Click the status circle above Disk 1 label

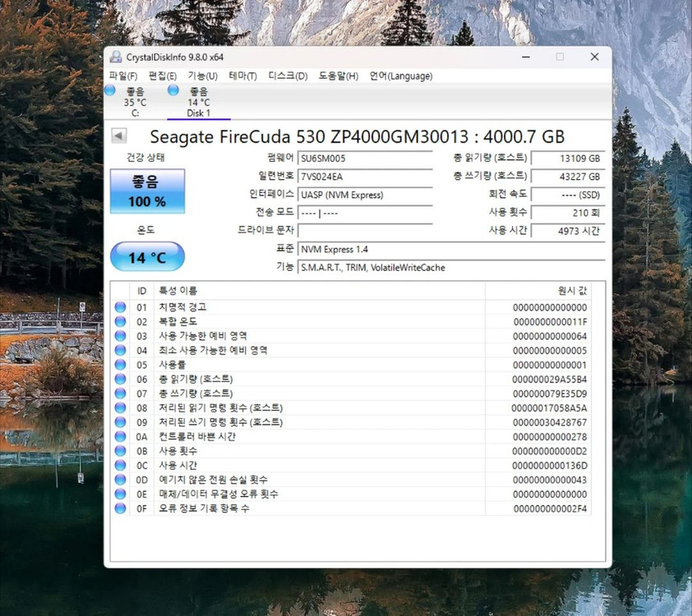175,91
